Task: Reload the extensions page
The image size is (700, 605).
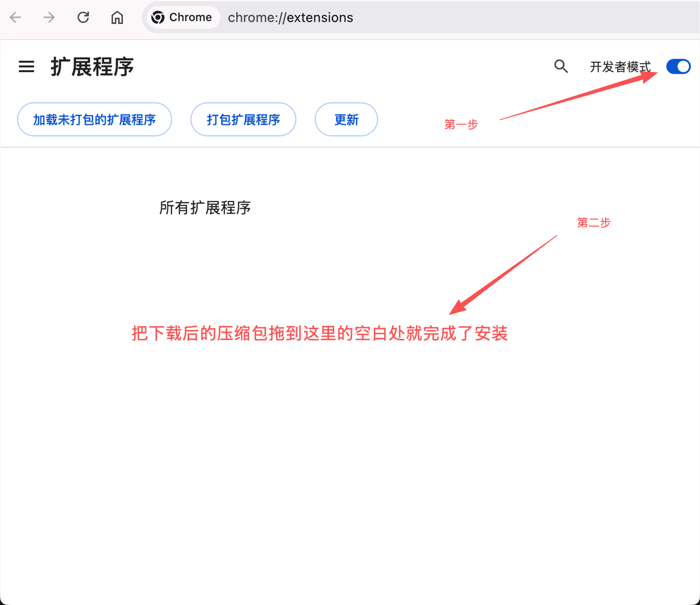Action: (83, 17)
